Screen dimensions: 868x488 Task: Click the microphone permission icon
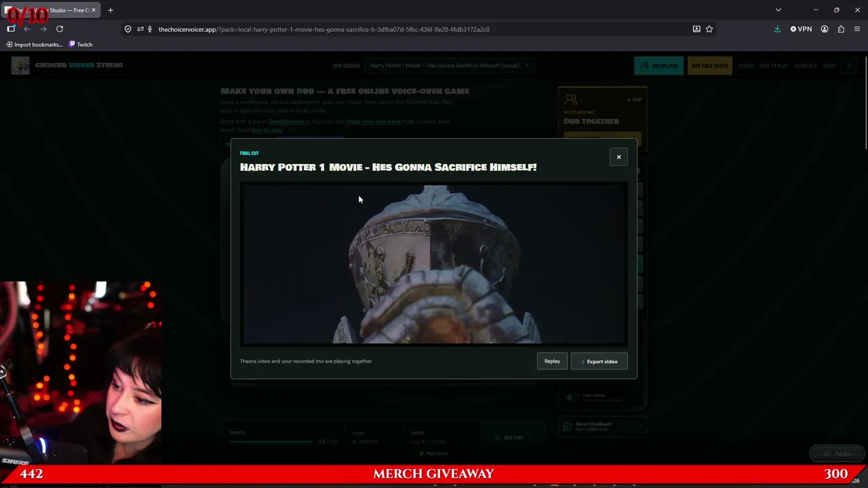click(150, 29)
